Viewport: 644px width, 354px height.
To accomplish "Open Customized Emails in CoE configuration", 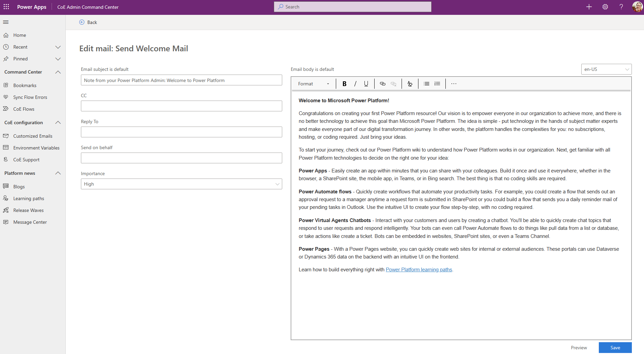I will click(33, 136).
